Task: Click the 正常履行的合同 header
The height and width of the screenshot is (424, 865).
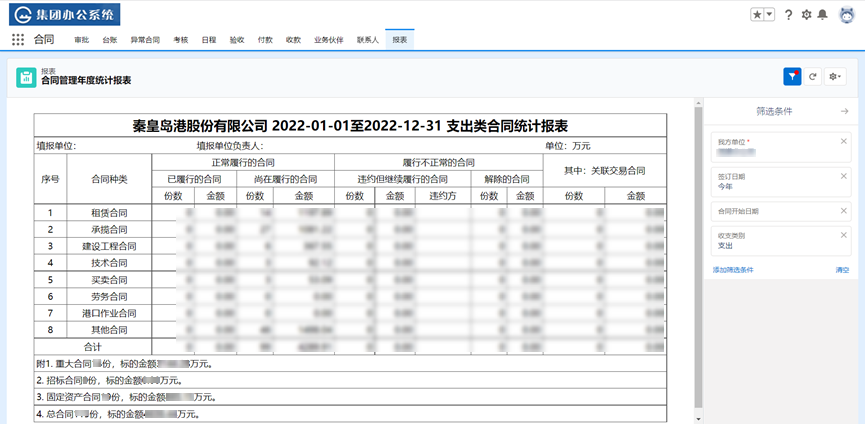Action: [243, 163]
